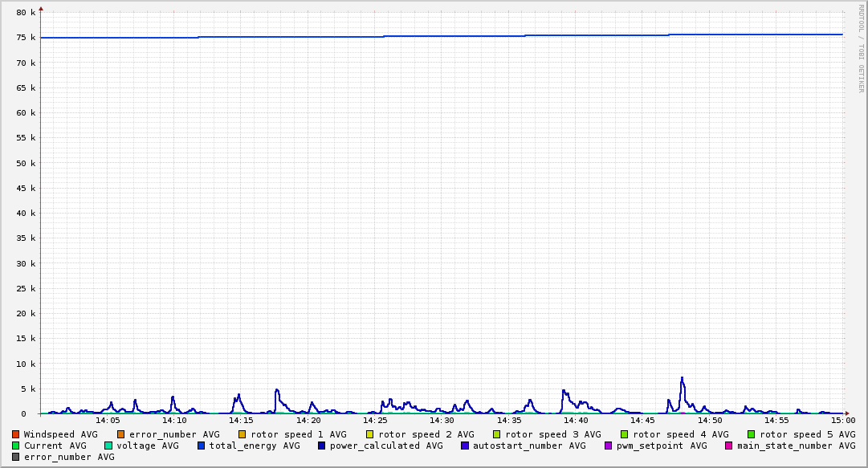Image resolution: width=868 pixels, height=468 pixels.
Task: Click the 75 k y-axis label
Action: pyautogui.click(x=26, y=38)
